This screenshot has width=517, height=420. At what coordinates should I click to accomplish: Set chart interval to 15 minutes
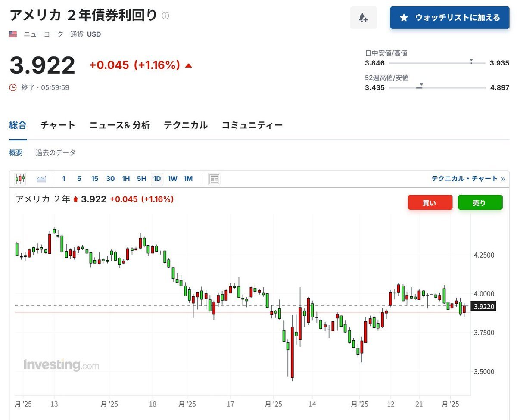95,179
